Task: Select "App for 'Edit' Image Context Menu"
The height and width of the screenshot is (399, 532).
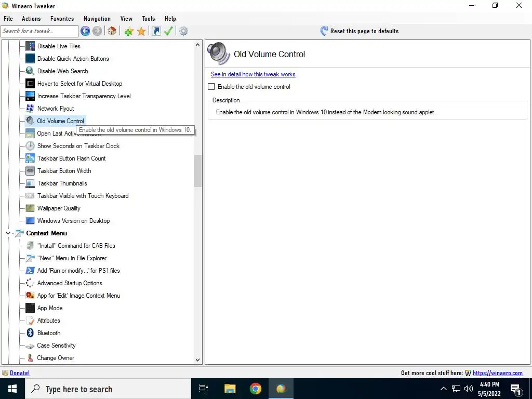Action: pos(79,296)
